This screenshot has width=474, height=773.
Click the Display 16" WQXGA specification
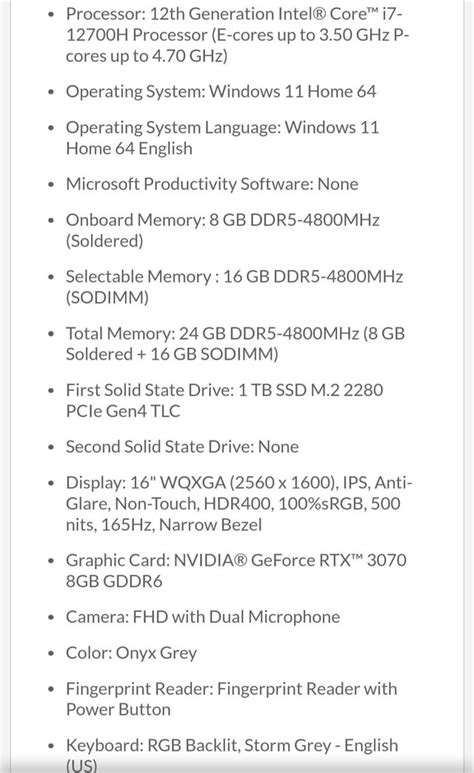pyautogui.click(x=239, y=503)
